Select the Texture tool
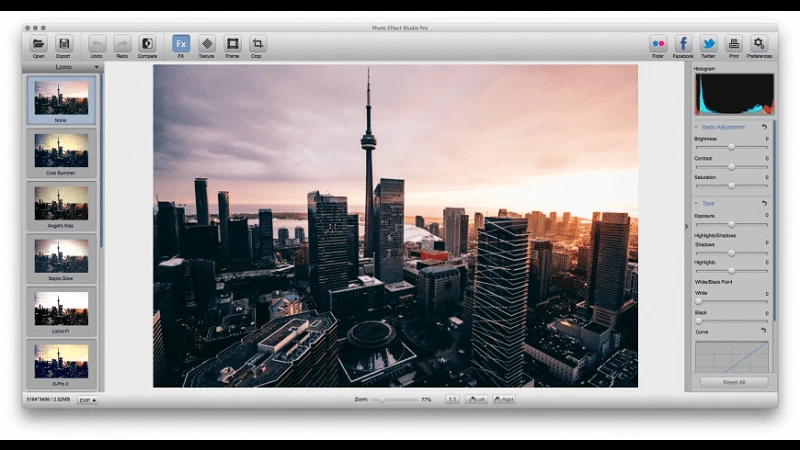This screenshot has width=800, height=450. click(206, 44)
